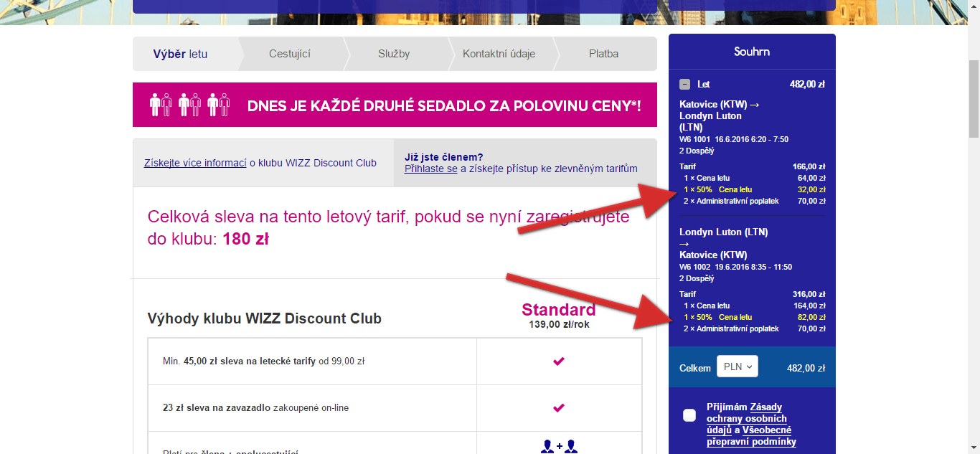Click the 164,00 zł Cena letu line
Screen dimensions: 980x454
pyautogui.click(x=755, y=306)
